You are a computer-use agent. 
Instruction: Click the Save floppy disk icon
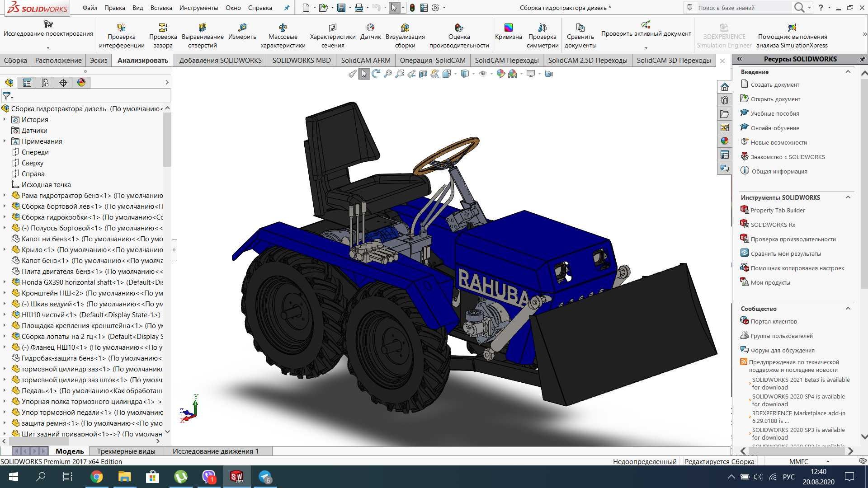coord(341,8)
